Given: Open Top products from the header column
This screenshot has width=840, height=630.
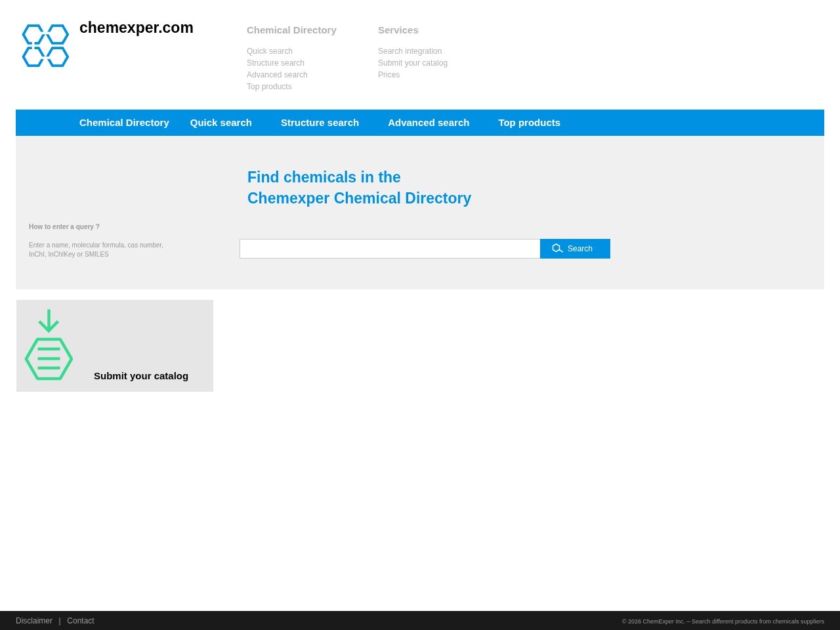Looking at the screenshot, I should [x=269, y=87].
